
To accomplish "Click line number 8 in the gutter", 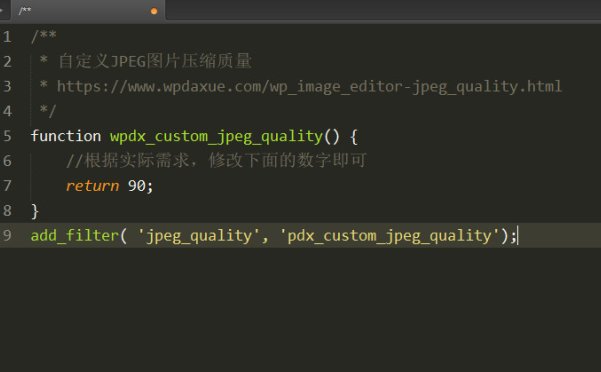I will (x=7, y=211).
